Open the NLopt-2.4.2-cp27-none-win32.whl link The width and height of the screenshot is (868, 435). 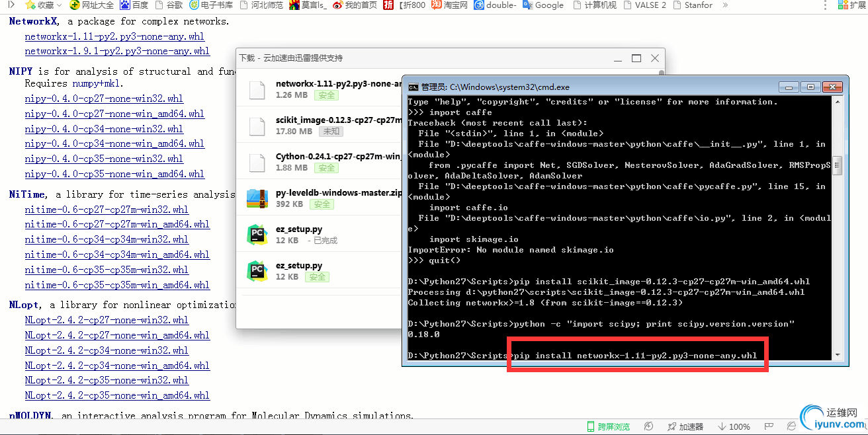107,320
